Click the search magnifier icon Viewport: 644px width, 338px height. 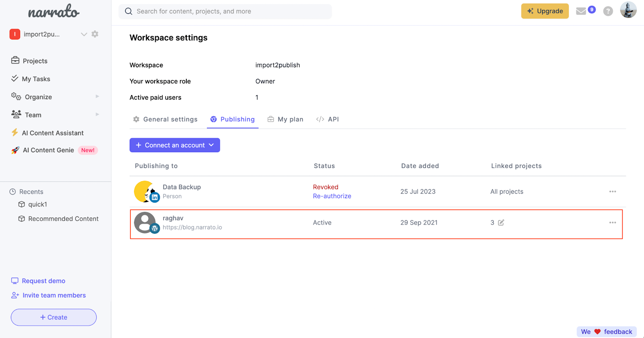tap(128, 11)
